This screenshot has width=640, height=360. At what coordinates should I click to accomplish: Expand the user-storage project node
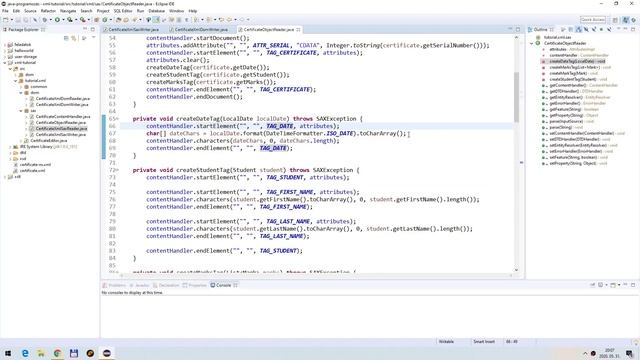click(4, 57)
